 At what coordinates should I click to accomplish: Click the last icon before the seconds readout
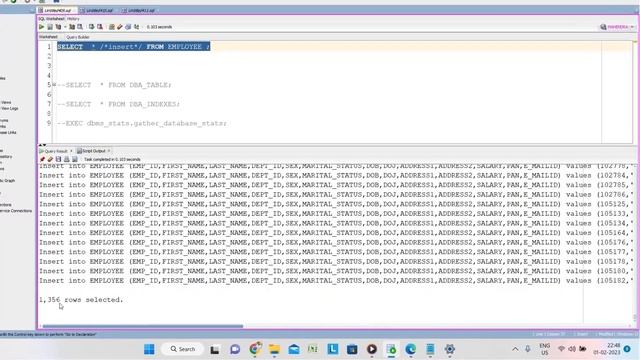[137, 27]
